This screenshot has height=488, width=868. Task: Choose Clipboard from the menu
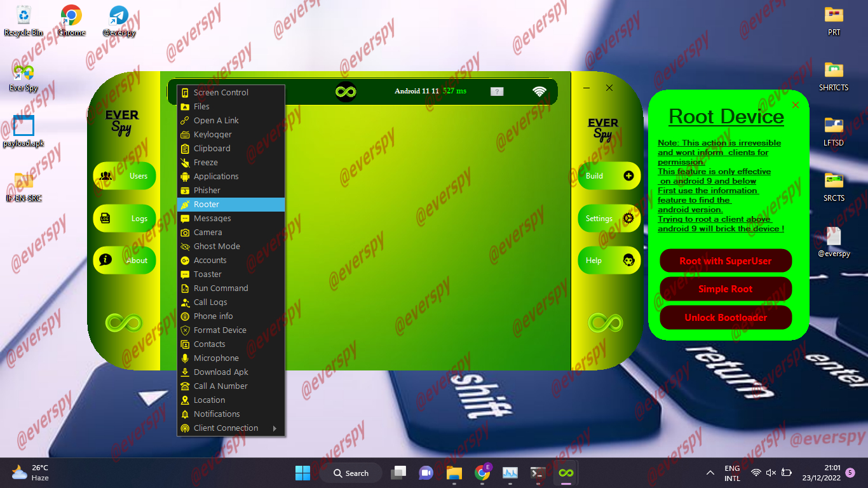(x=231, y=149)
